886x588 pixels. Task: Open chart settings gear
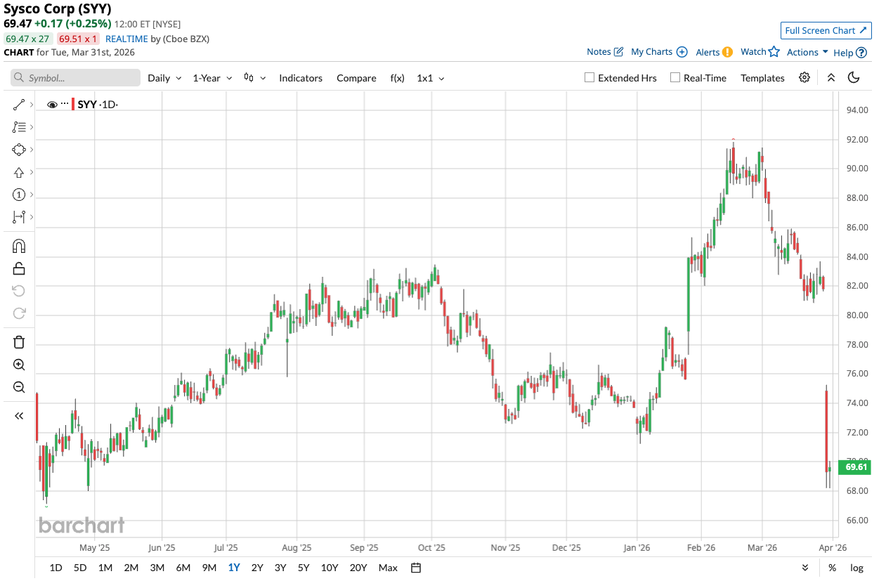pyautogui.click(x=804, y=77)
